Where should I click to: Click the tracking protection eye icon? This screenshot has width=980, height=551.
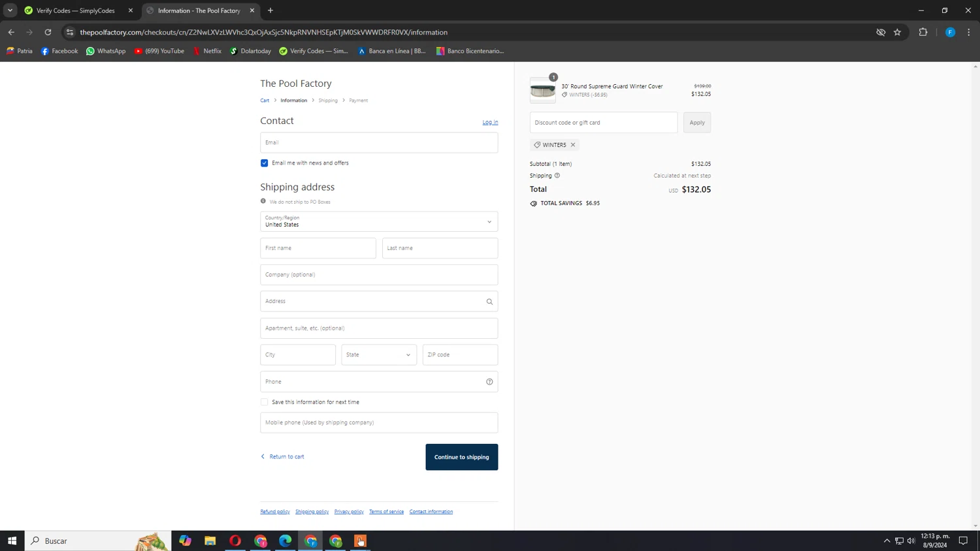click(x=881, y=32)
